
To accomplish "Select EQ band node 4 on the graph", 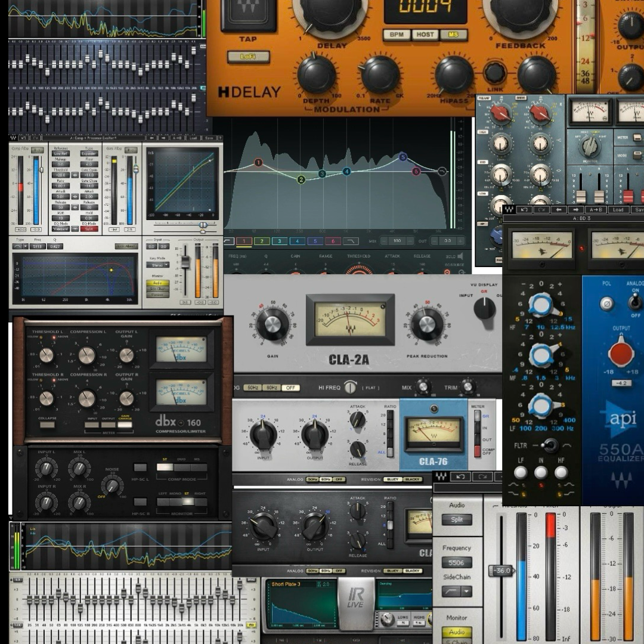I will 346,171.
